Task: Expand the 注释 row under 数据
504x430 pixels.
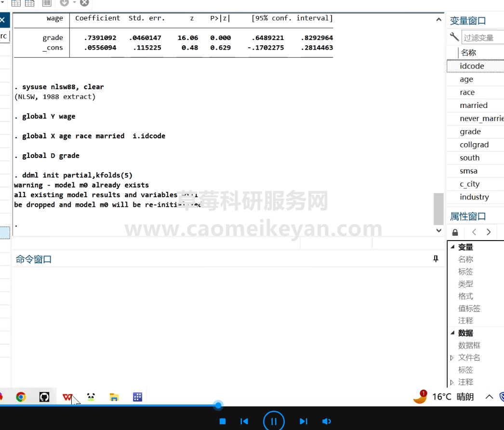Action: tap(452, 382)
